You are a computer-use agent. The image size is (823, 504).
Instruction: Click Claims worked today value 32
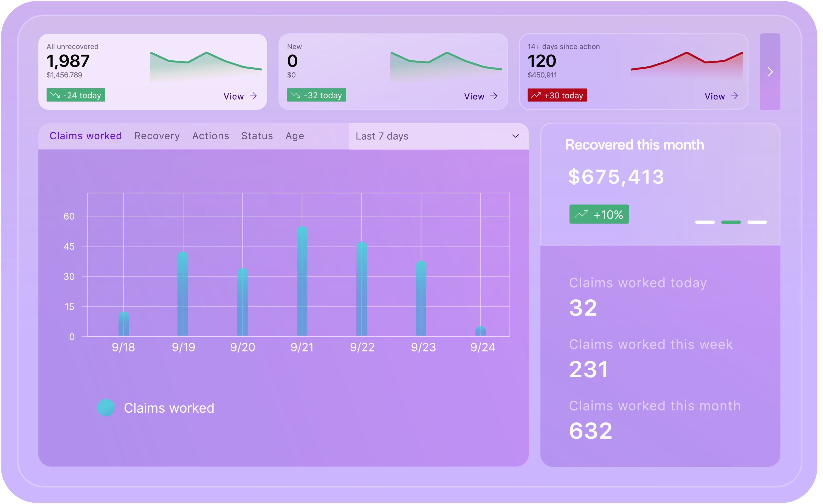tap(583, 308)
